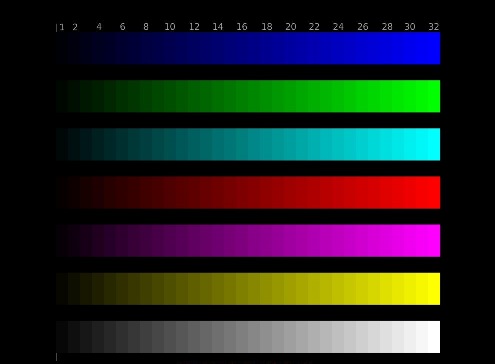Click the white swatch in the grayscale bar
Image resolution: width=495 pixels, height=364 pixels.
[434, 337]
